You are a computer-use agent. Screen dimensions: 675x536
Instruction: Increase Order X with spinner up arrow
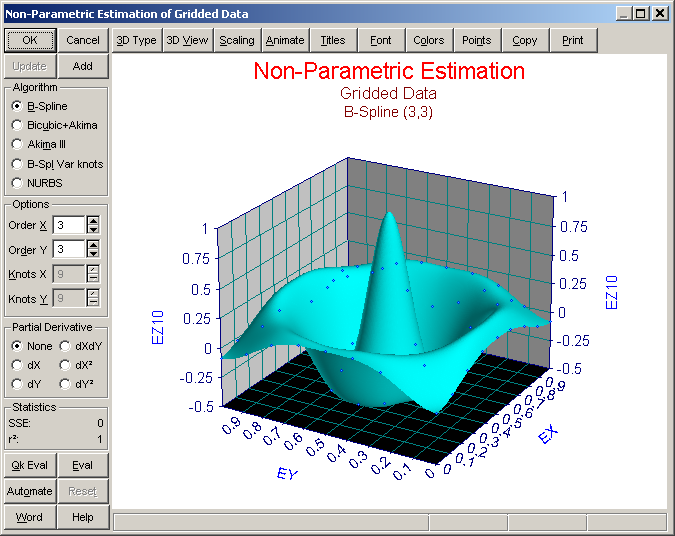pos(93,221)
